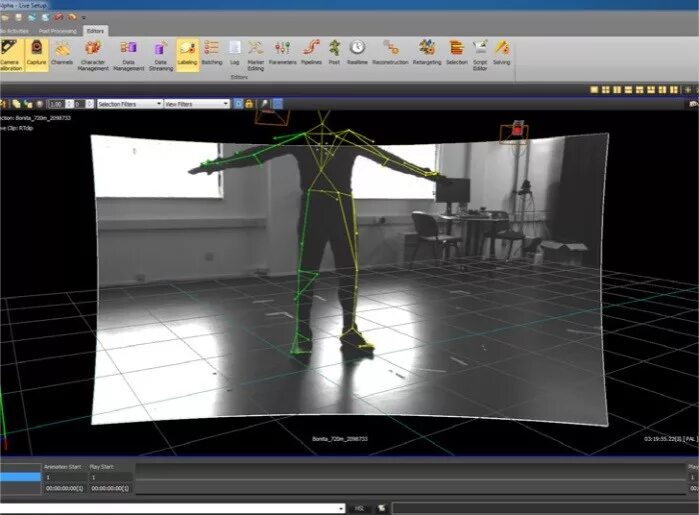Open the Channels editor
This screenshot has height=515, width=699.
pyautogui.click(x=62, y=55)
